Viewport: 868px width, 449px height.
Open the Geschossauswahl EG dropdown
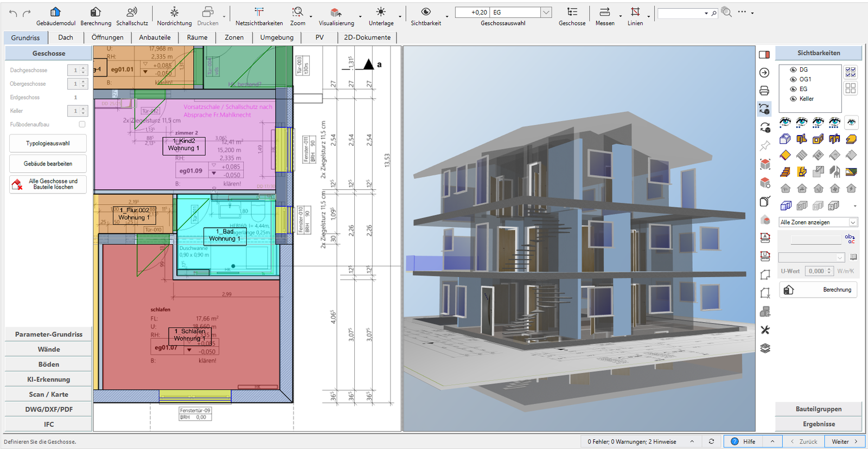pos(546,12)
